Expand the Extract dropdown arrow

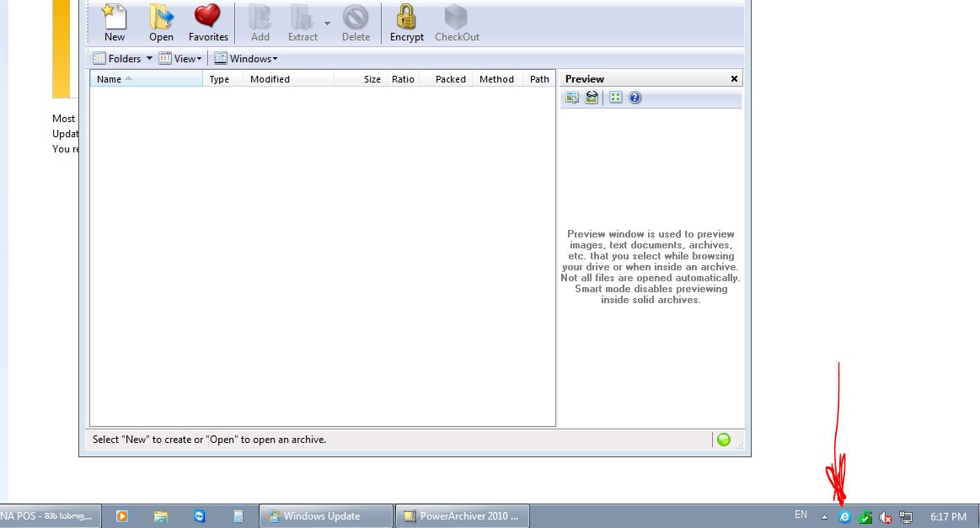327,24
